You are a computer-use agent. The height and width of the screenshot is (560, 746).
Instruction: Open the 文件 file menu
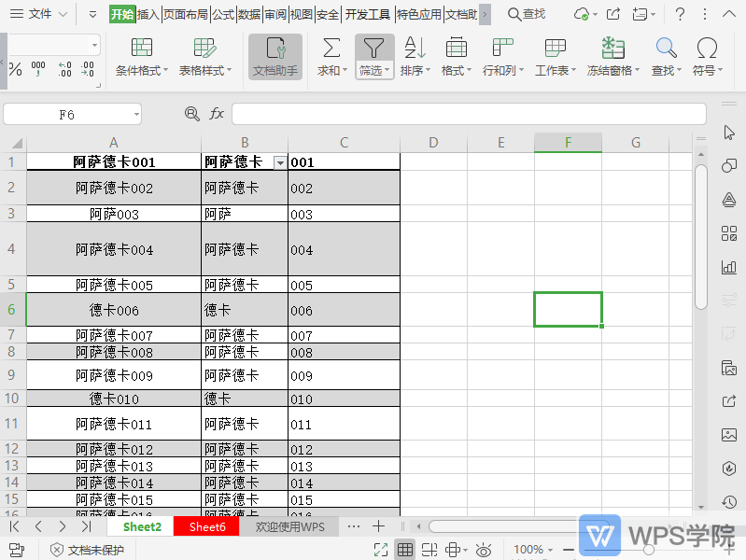pos(39,14)
